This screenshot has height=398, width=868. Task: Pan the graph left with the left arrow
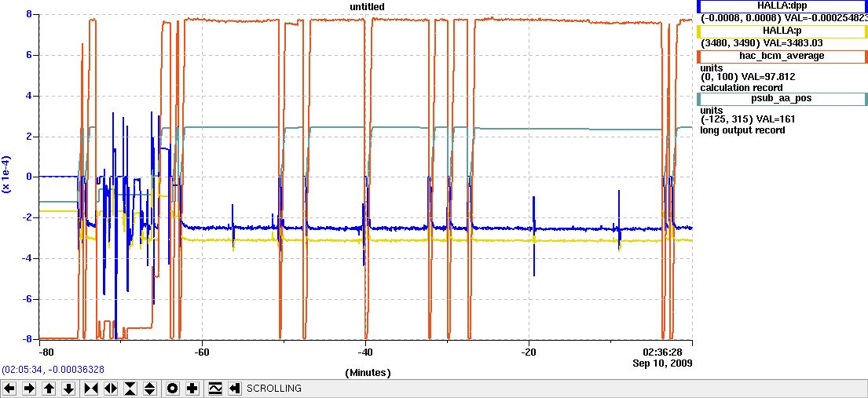coord(10,389)
